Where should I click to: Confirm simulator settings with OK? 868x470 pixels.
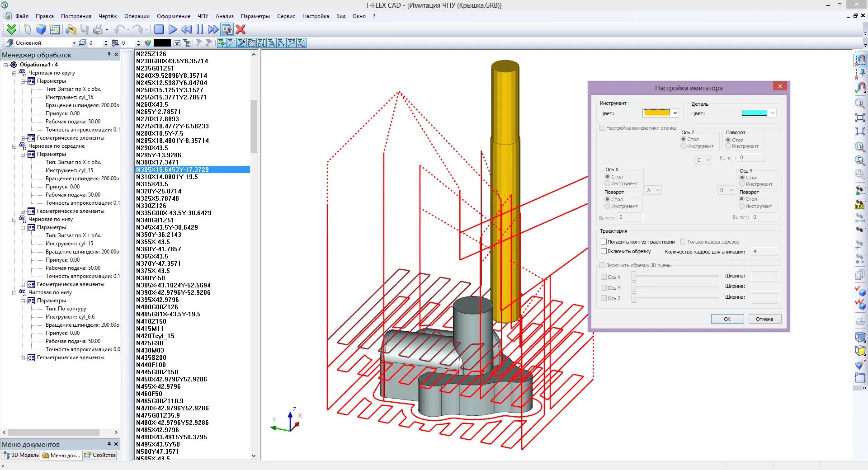click(x=727, y=319)
